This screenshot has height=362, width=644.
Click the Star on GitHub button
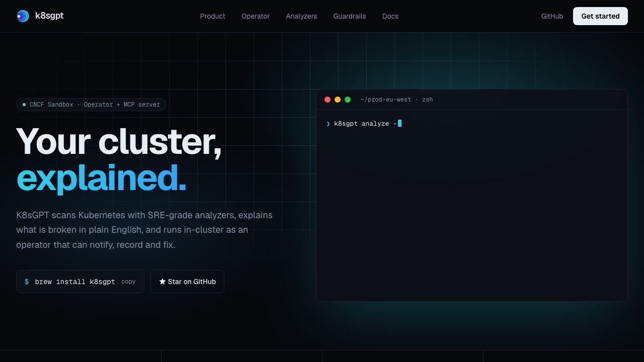click(187, 282)
